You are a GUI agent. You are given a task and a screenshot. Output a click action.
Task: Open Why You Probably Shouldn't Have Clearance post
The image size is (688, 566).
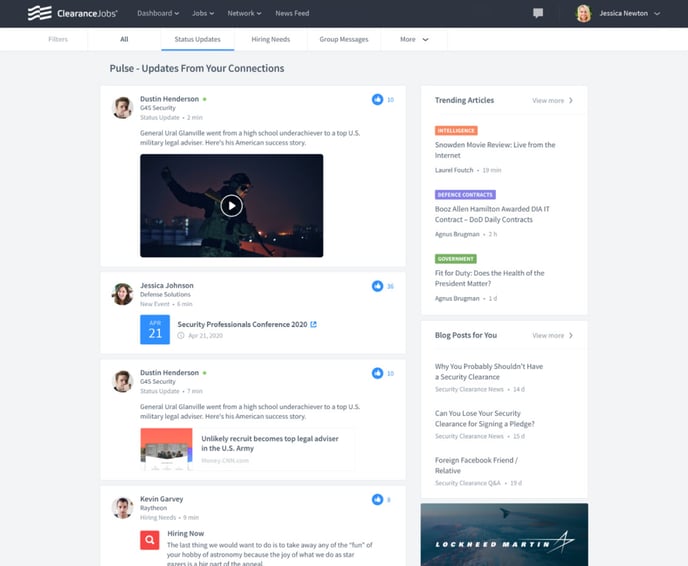click(x=489, y=372)
